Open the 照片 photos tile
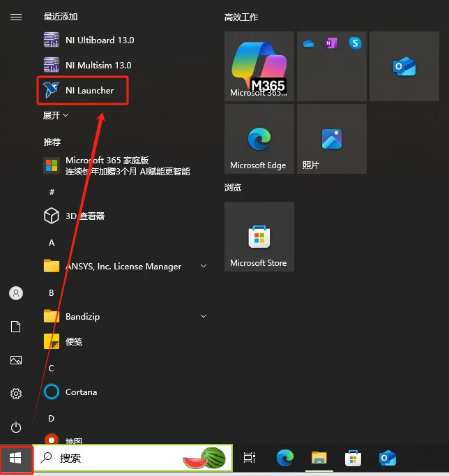The image size is (449, 476). (332, 139)
